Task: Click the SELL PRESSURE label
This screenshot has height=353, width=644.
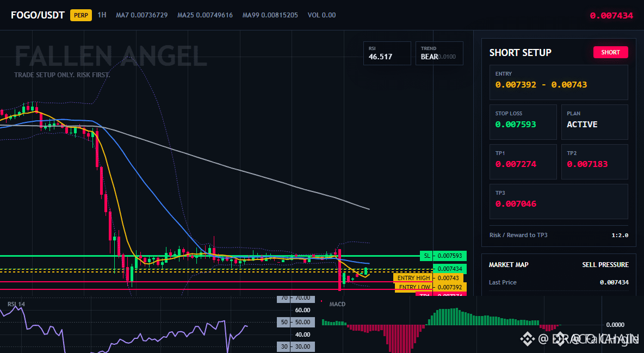Action: point(605,265)
